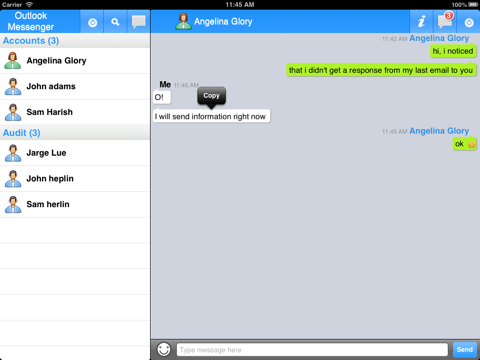The height and width of the screenshot is (360, 480).
Task: Click the Angelina Glory name in chat header
Action: click(223, 22)
